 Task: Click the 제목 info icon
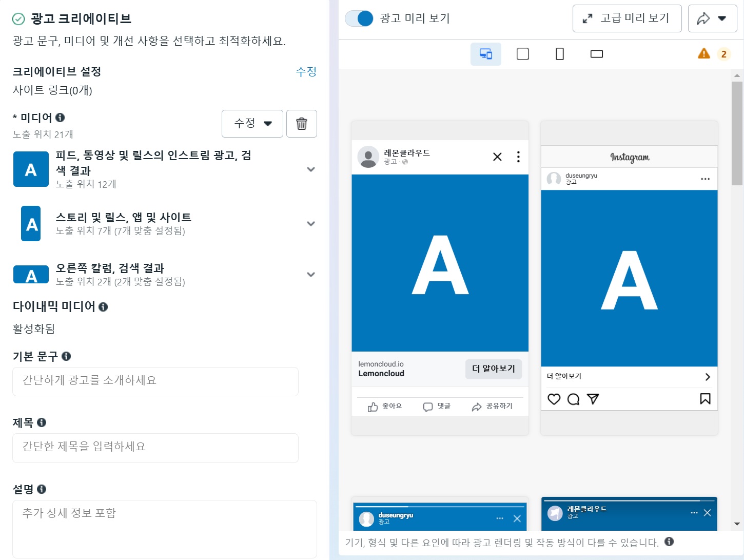(42, 422)
